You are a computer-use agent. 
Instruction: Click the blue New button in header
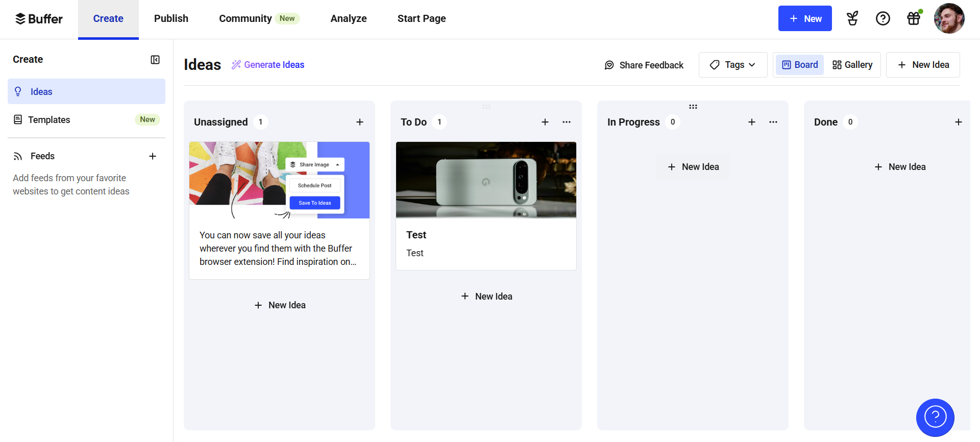coord(805,18)
